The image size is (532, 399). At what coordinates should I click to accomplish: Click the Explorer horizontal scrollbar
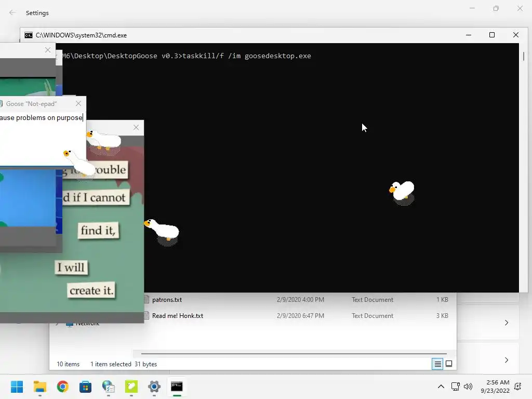point(294,353)
